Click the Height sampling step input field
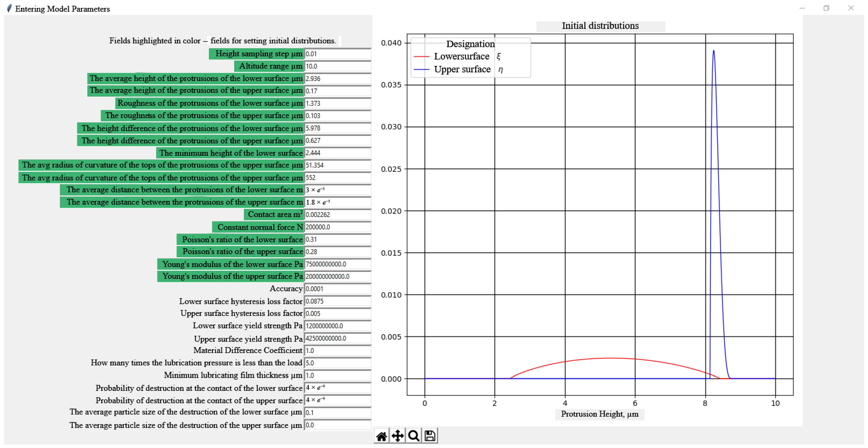The height and width of the screenshot is (448, 868). (337, 54)
